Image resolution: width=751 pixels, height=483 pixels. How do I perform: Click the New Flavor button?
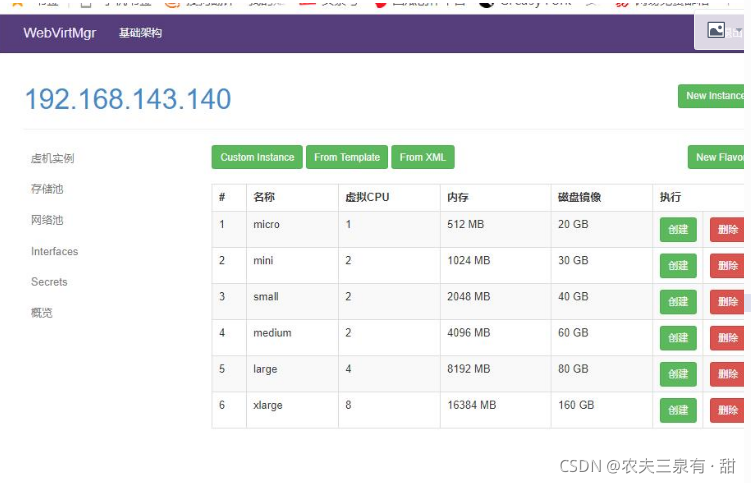tap(717, 157)
